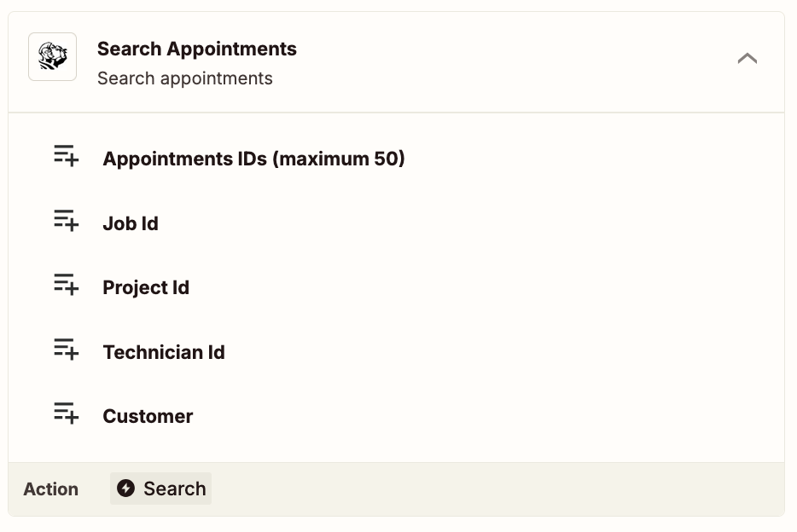
Task: Click the word Search inside the action badge
Action: click(175, 489)
